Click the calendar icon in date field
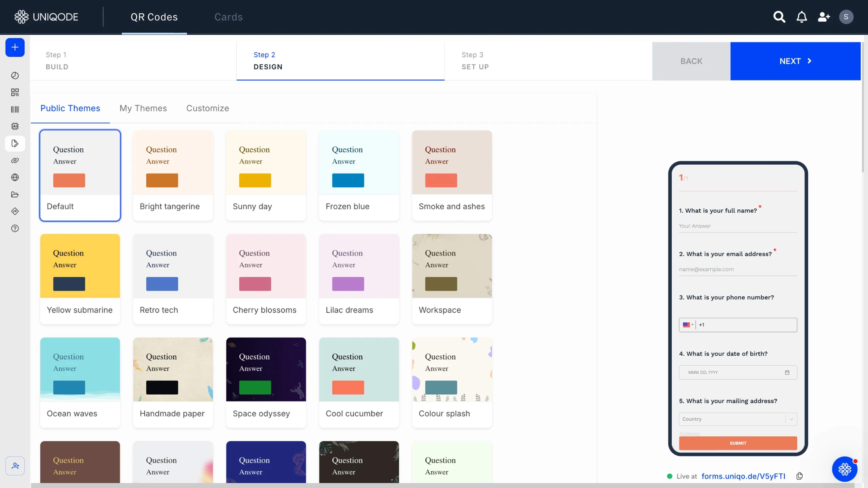The width and height of the screenshot is (868, 488). pos(787,373)
